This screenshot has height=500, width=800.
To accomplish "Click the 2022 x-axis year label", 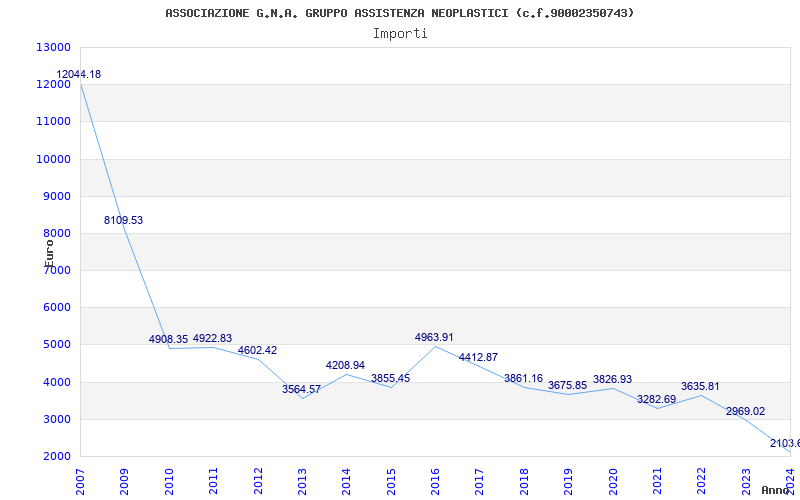I will coord(702,481).
